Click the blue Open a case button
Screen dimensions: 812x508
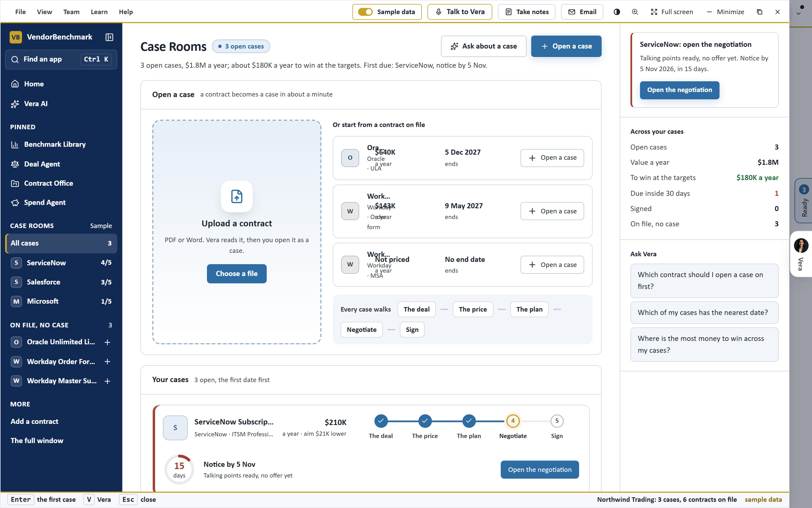[566, 46]
